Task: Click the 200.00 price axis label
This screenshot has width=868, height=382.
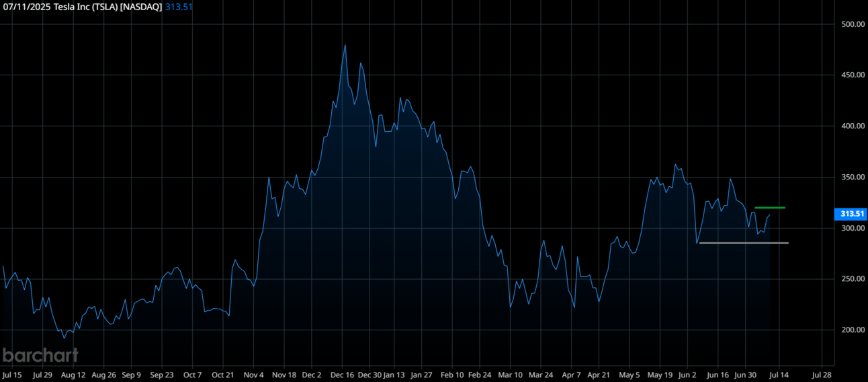Action: pyautogui.click(x=853, y=330)
